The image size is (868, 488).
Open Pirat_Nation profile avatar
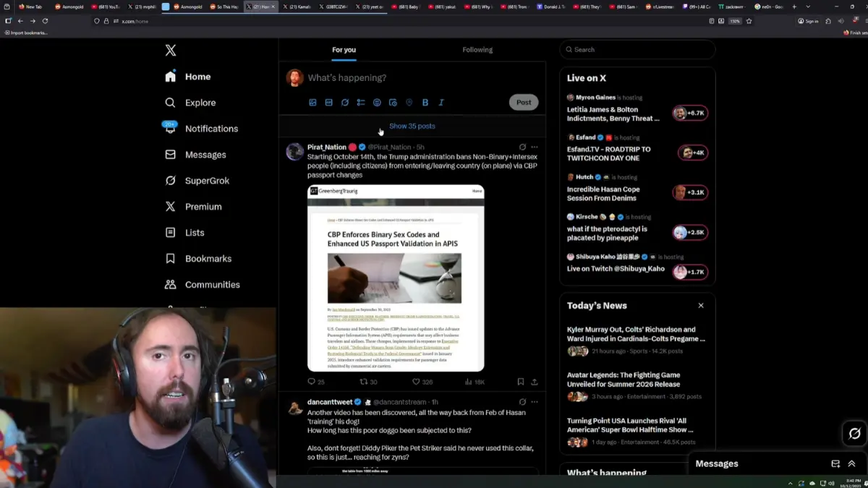(295, 151)
